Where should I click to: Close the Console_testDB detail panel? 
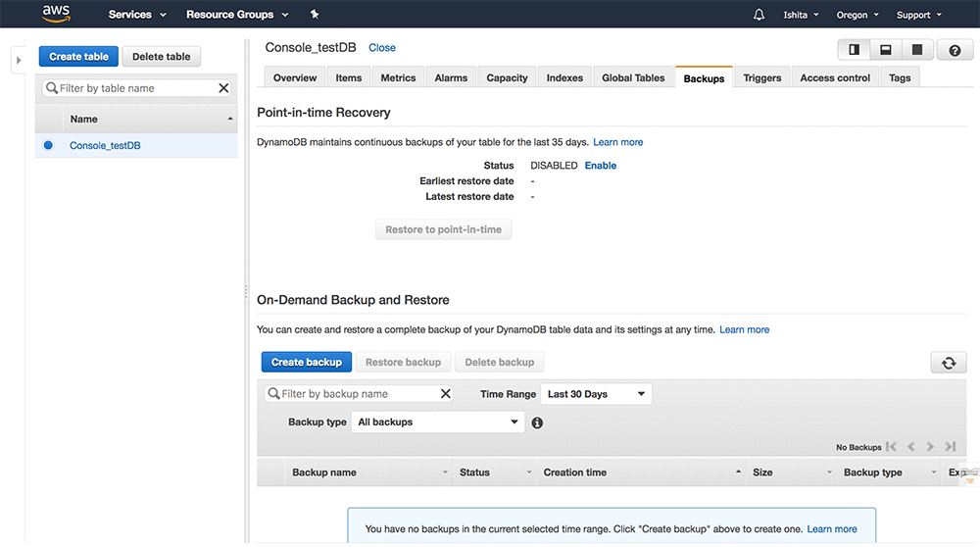pyautogui.click(x=382, y=47)
